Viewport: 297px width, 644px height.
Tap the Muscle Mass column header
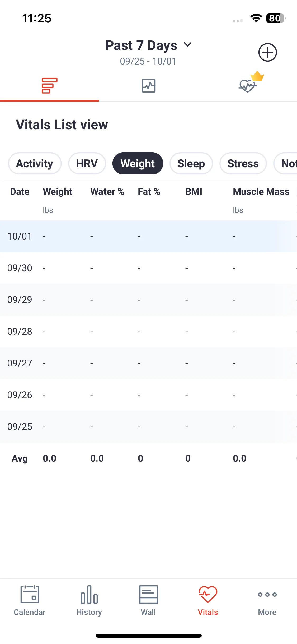coord(261,192)
